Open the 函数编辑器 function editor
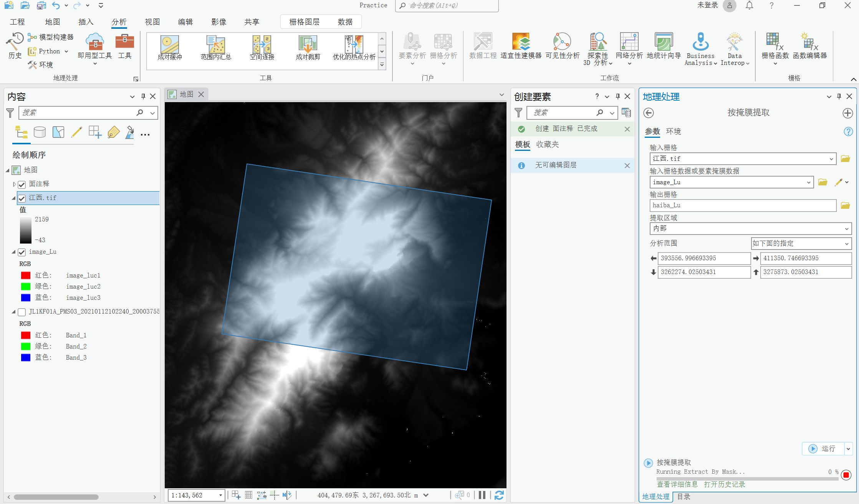Image resolution: width=859 pixels, height=504 pixels. click(x=810, y=47)
